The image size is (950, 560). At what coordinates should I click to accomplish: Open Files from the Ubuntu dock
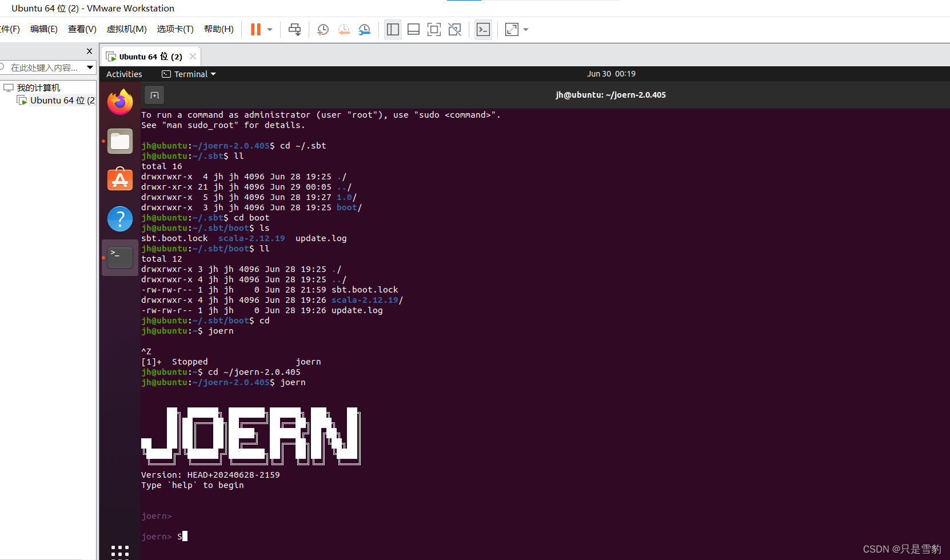120,141
